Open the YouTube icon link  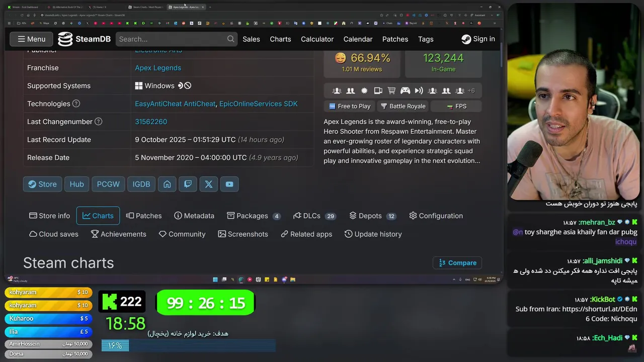tap(229, 184)
